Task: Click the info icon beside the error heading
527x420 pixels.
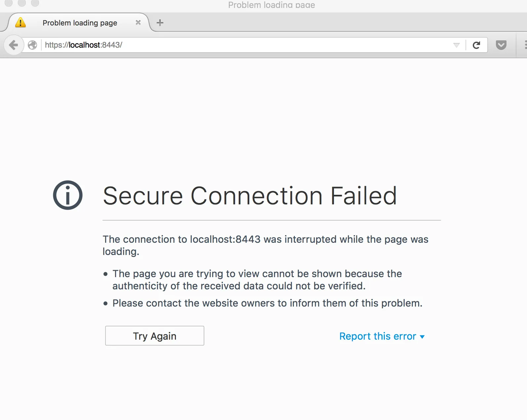Action: [x=68, y=195]
